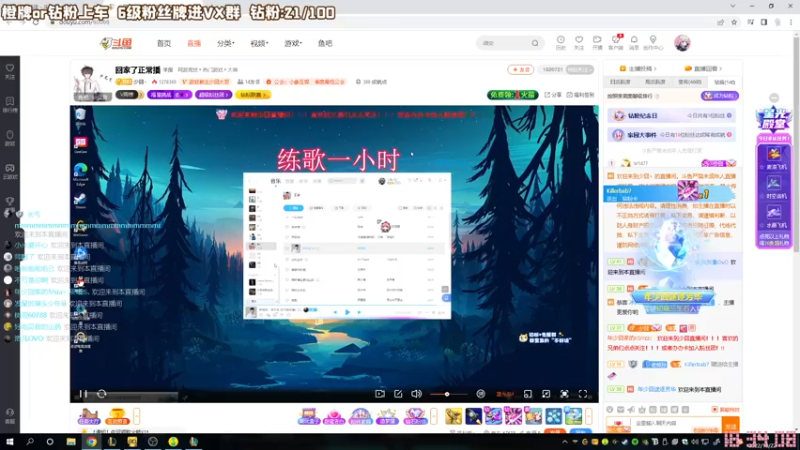The width and height of the screenshot is (800, 450).
Task: Adjust the player volume slider
Action: coord(447,394)
